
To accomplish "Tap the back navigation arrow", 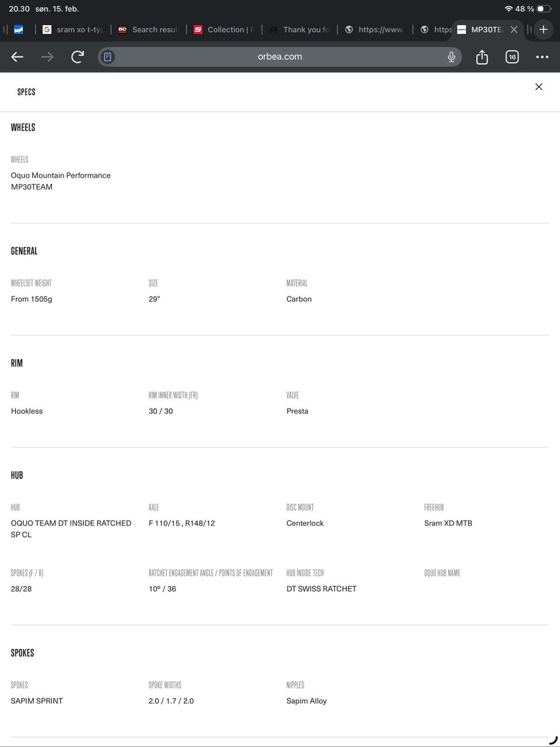I will (x=17, y=57).
